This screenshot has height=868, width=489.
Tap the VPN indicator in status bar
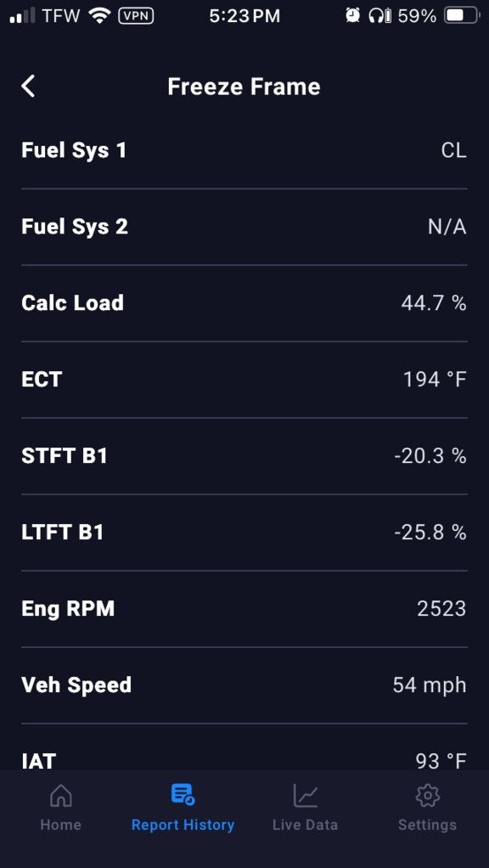point(136,15)
